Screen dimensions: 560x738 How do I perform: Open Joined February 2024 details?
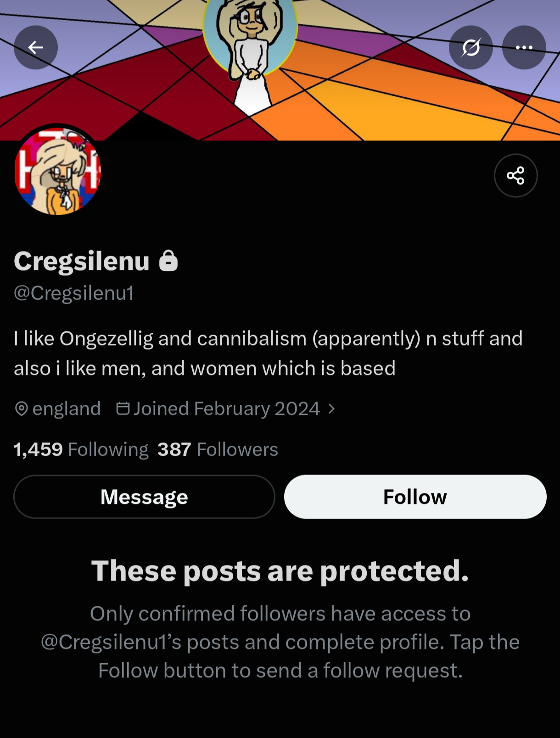click(x=227, y=408)
